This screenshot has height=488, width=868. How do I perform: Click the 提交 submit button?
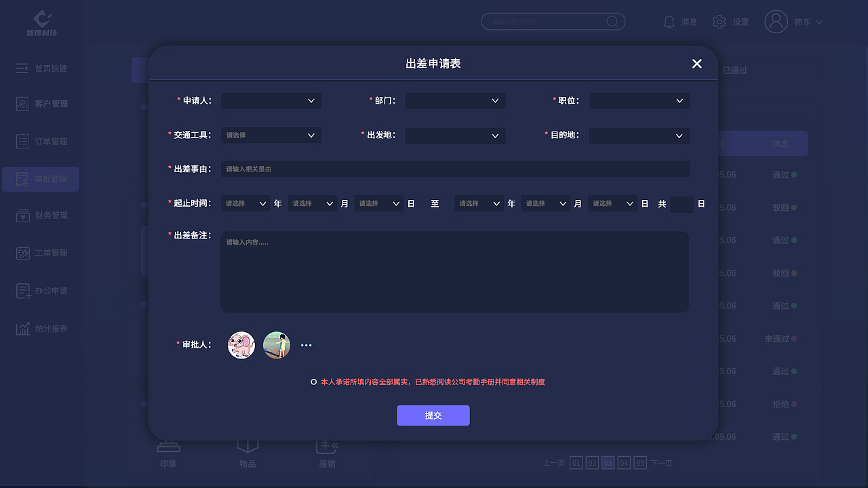[x=433, y=415]
